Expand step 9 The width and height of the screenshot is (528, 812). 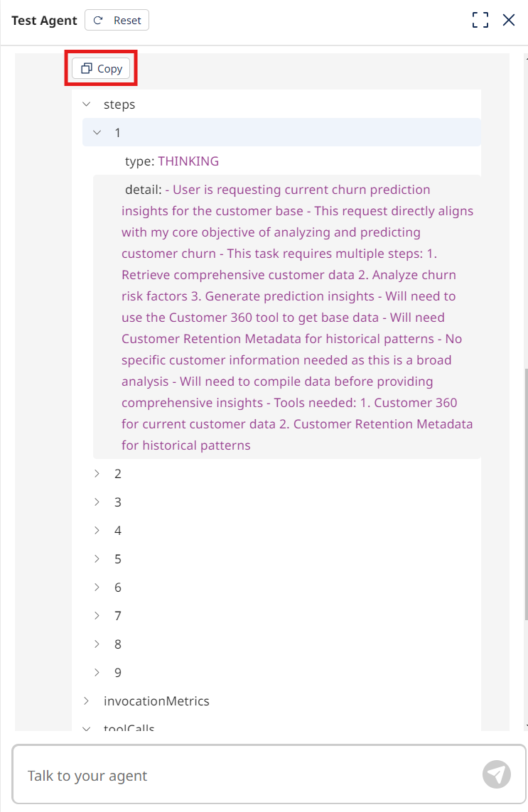[x=97, y=673]
